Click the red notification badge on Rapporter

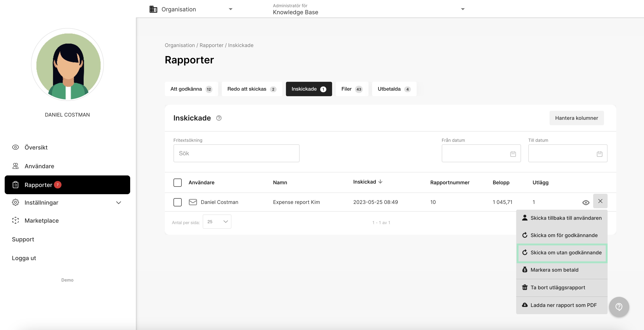58,185
